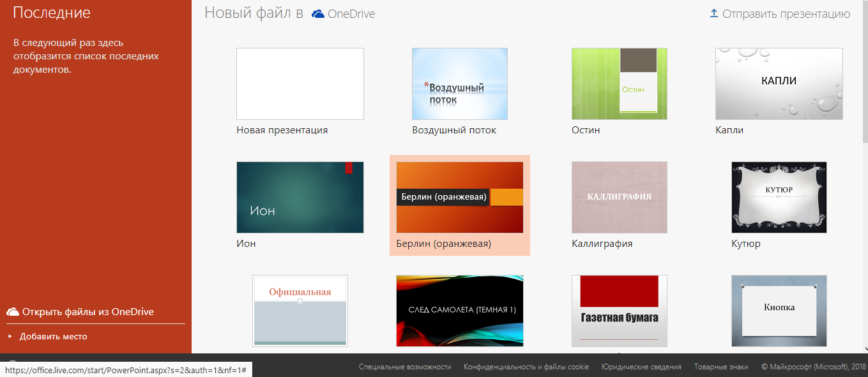Click the Юридические сведения footer link
Image resolution: width=868 pixels, height=377 pixels.
pyautogui.click(x=641, y=367)
